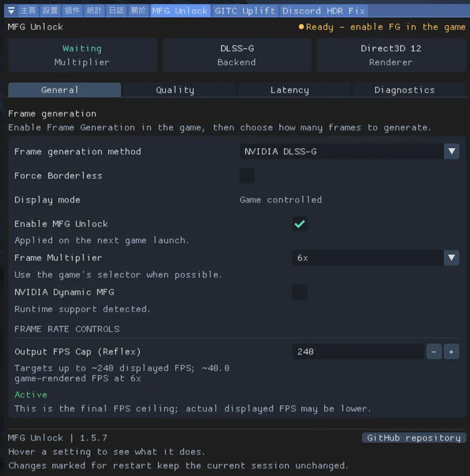Click the Waiting Multiplier status card
The height and width of the screenshot is (476, 470).
tap(83, 55)
